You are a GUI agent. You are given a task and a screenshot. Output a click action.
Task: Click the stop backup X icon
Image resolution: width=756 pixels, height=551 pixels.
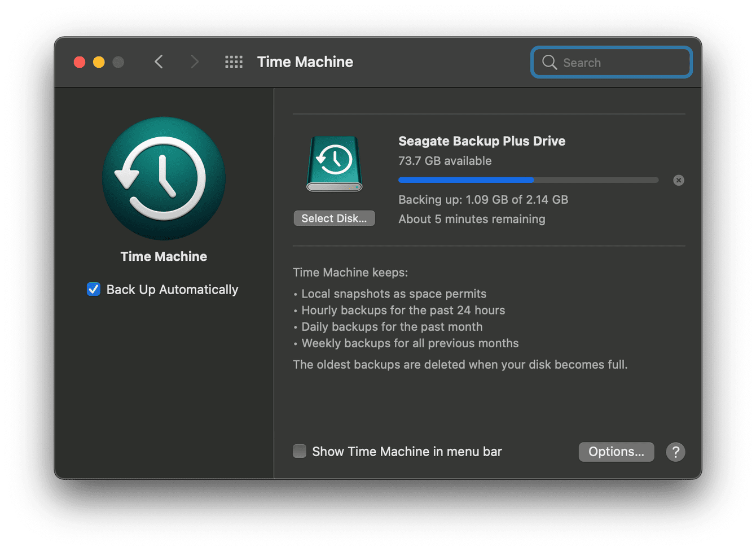(678, 180)
